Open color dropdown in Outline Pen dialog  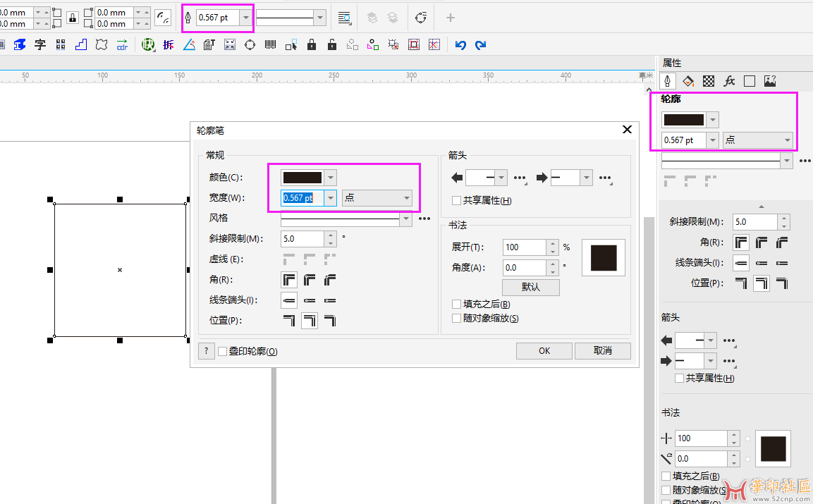click(330, 178)
